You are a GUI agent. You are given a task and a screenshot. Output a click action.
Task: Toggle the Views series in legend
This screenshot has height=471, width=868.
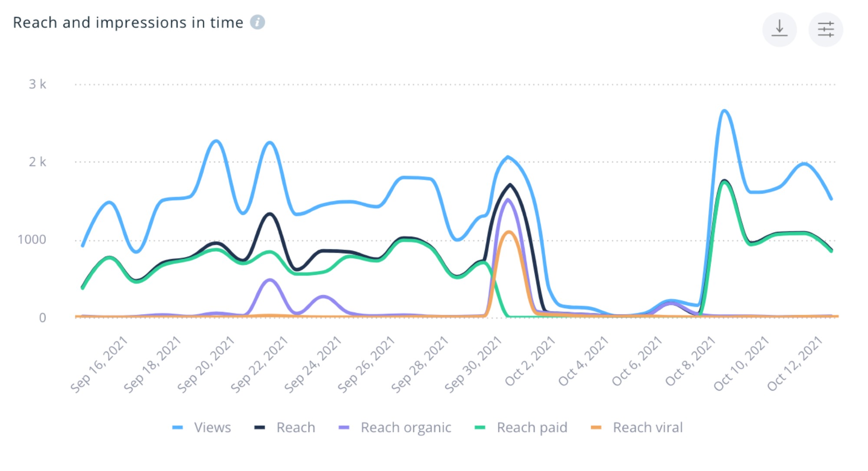212,428
